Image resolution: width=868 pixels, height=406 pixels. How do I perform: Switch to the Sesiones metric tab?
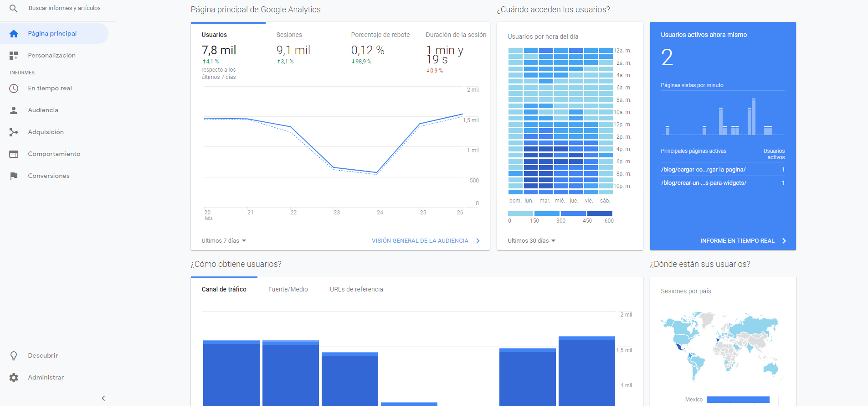pos(289,35)
